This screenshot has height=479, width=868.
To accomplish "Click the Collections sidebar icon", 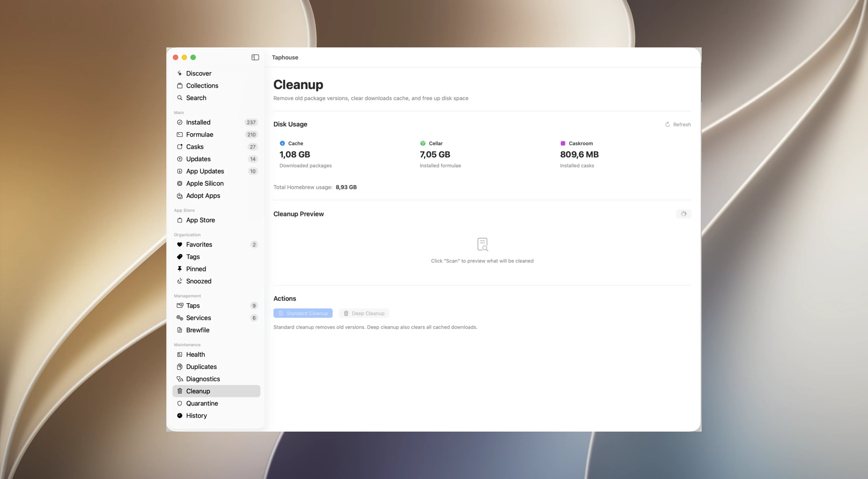I will point(180,86).
